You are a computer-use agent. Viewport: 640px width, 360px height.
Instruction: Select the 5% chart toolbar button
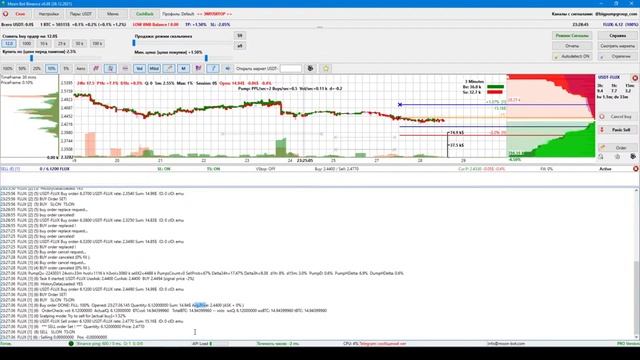click(x=66, y=69)
